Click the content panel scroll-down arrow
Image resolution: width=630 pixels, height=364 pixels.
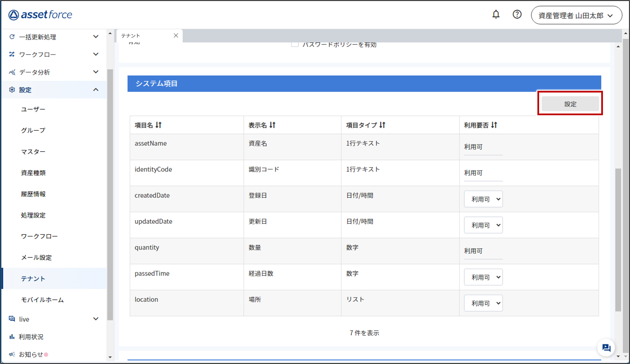(x=618, y=356)
